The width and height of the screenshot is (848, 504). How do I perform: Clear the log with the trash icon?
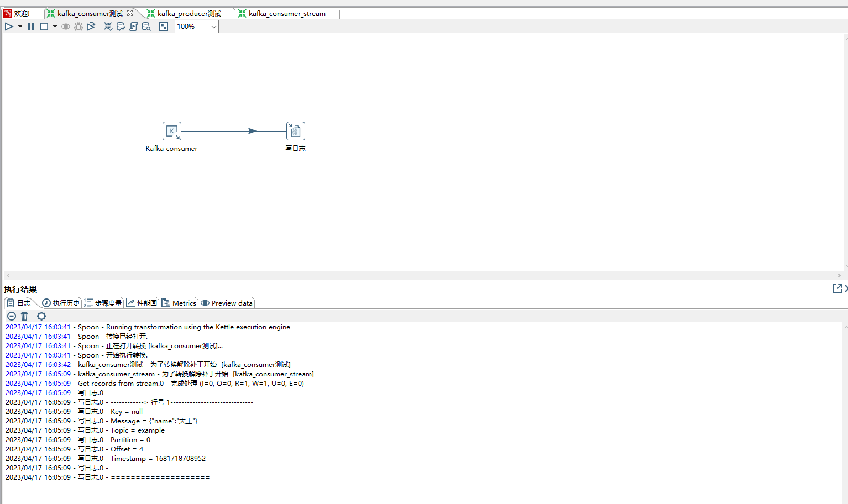point(24,316)
